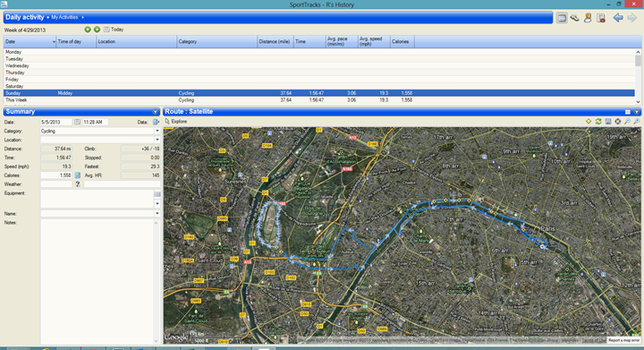Toggle the yellow diamond waypoint markers icon
The height and width of the screenshot is (350, 644).
coord(589,122)
